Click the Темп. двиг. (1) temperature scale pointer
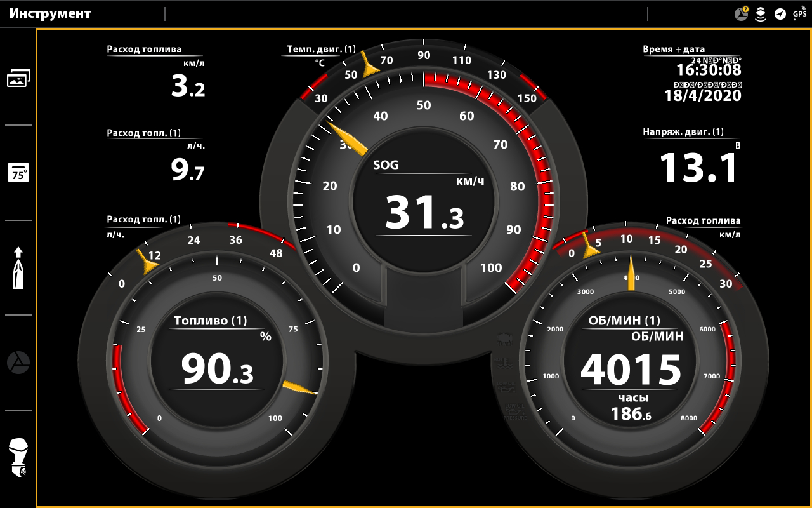812x508 pixels. click(x=367, y=65)
